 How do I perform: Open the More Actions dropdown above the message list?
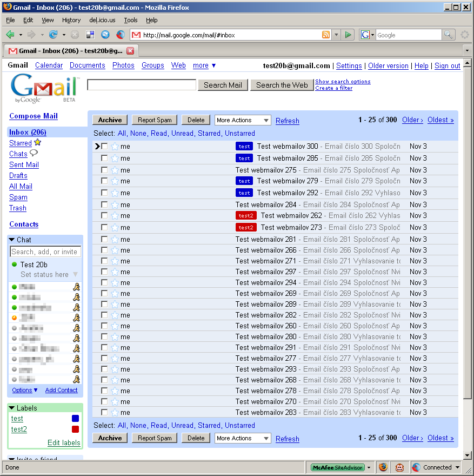click(x=243, y=120)
